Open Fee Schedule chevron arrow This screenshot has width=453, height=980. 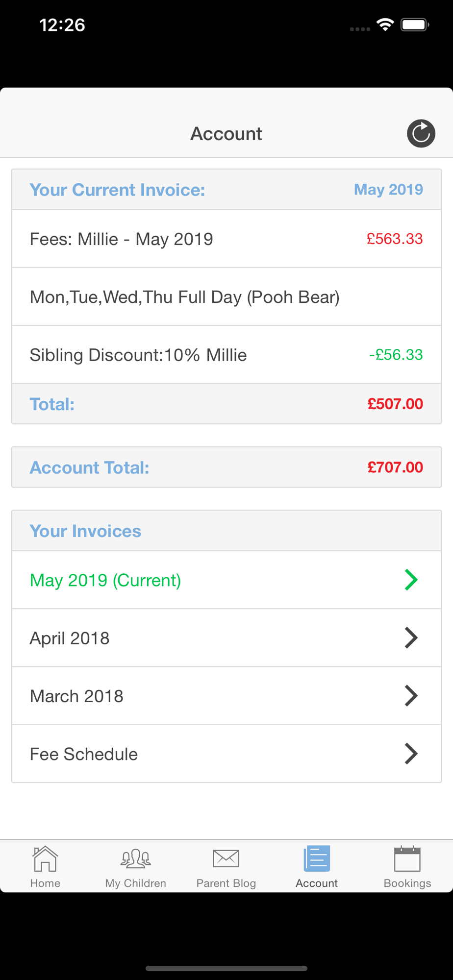(411, 754)
